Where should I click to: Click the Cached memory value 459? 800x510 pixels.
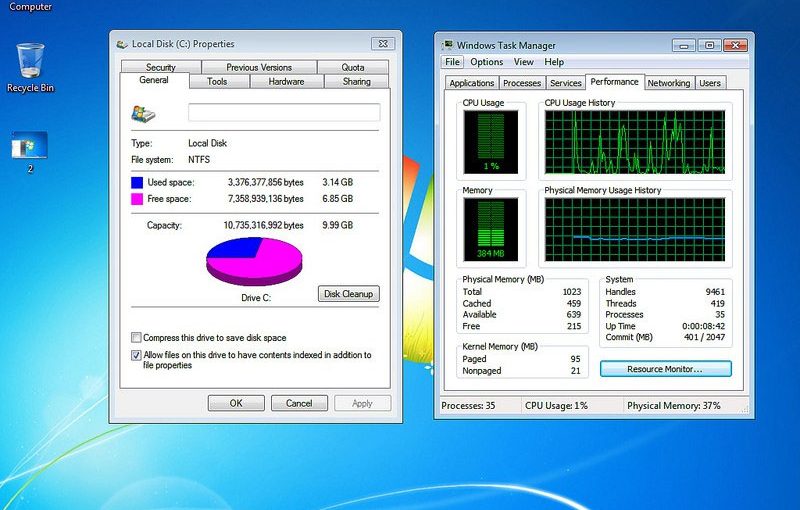click(573, 303)
